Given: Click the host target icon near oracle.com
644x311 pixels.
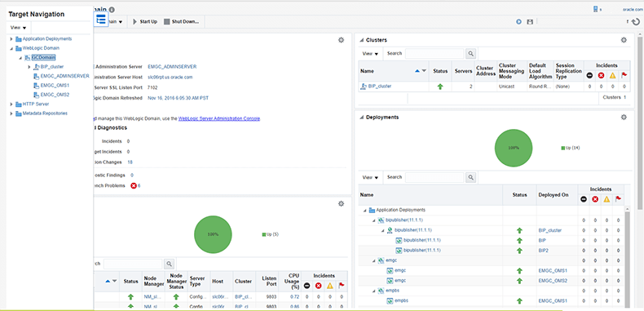Looking at the screenshot, I should pos(596,9).
